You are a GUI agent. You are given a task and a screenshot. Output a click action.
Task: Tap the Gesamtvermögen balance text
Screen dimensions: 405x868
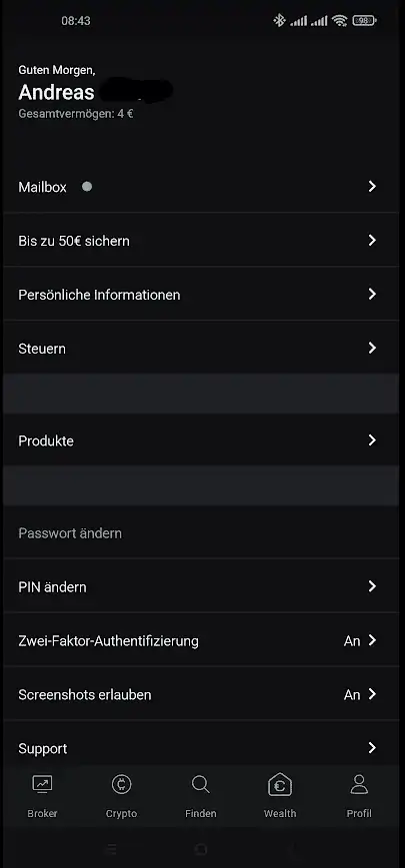76,115
